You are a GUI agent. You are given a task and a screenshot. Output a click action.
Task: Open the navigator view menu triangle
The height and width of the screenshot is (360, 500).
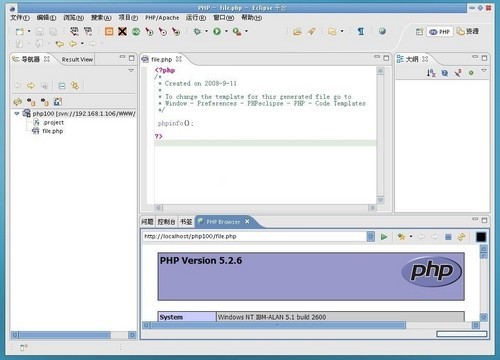pyautogui.click(x=131, y=70)
